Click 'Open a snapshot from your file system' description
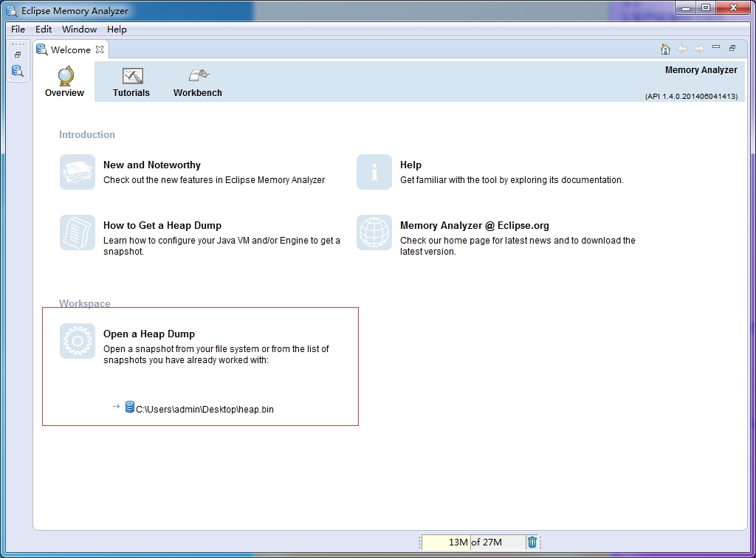 click(216, 354)
